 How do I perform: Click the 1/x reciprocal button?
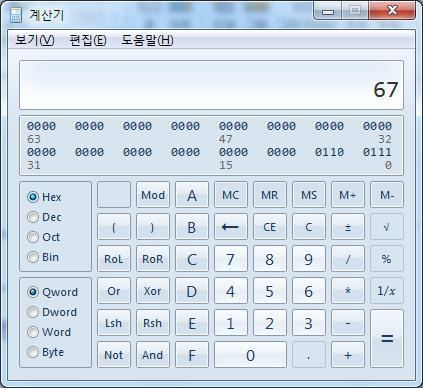387,291
